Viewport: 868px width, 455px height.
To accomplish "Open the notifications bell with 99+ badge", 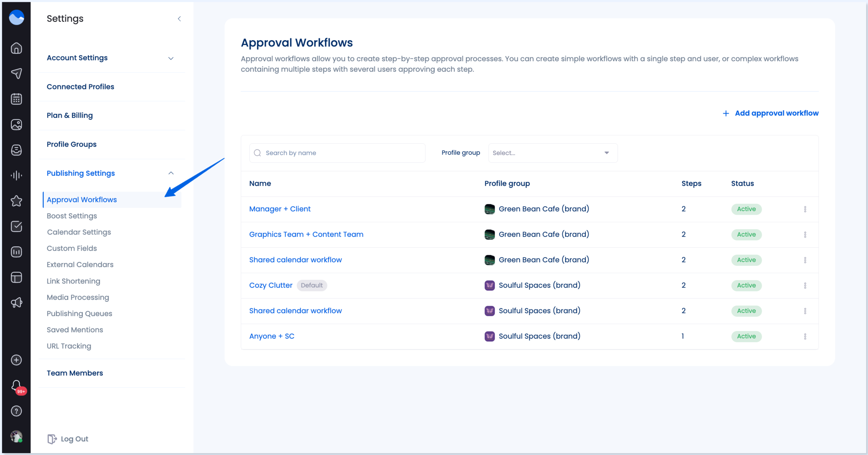I will (16, 386).
